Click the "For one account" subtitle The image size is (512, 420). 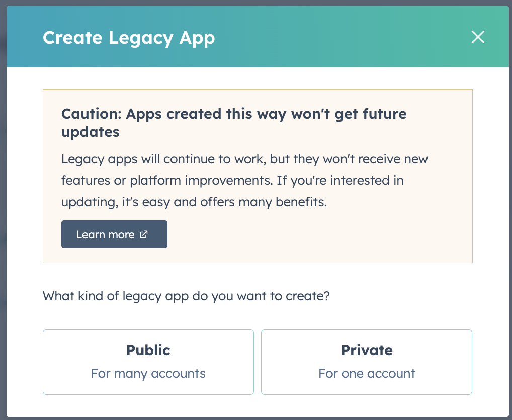[x=367, y=374]
